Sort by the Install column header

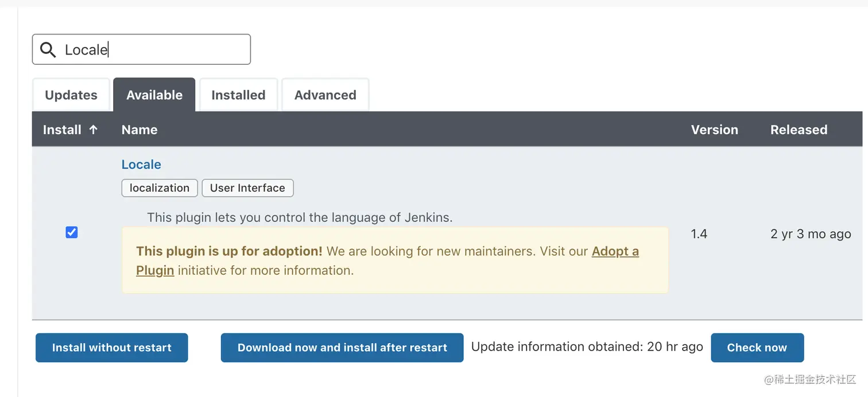[x=62, y=130]
